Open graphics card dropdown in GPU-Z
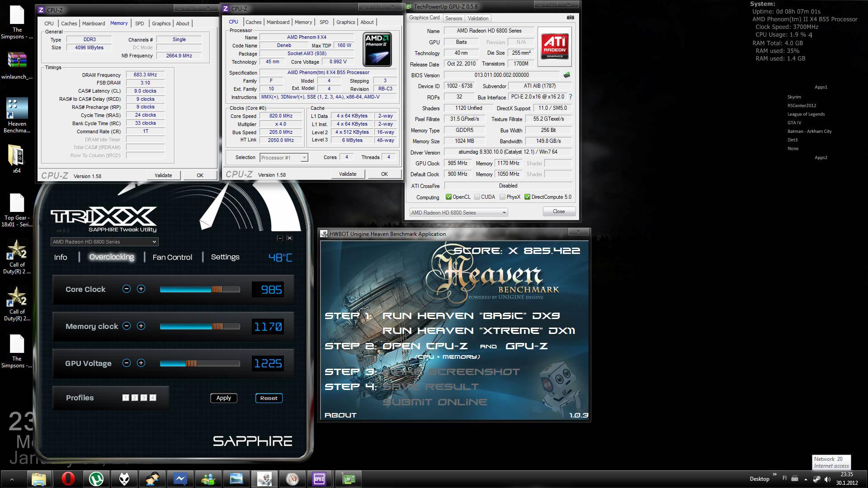The width and height of the screenshot is (868, 488). (x=458, y=212)
